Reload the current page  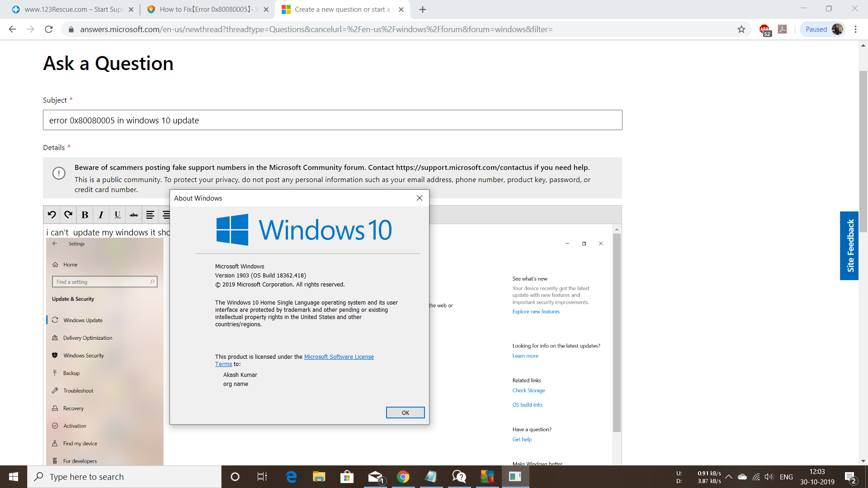click(49, 29)
